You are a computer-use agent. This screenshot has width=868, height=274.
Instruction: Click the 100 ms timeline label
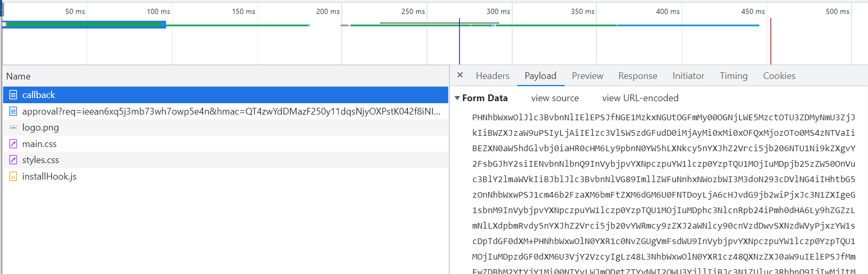pos(159,11)
